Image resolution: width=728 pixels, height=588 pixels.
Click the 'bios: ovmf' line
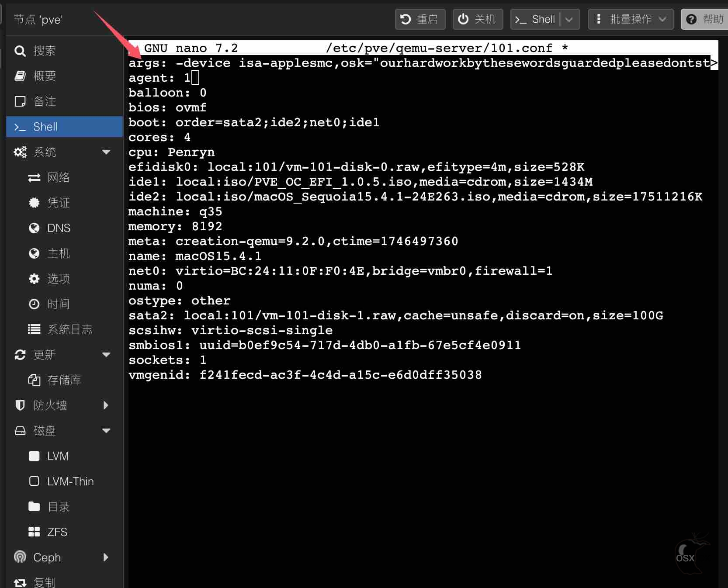point(167,107)
